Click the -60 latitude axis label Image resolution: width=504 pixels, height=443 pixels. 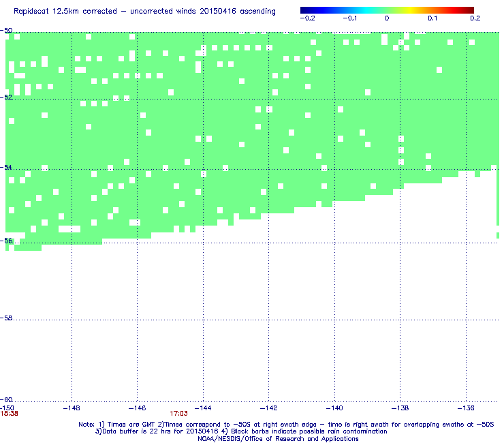tap(6, 400)
